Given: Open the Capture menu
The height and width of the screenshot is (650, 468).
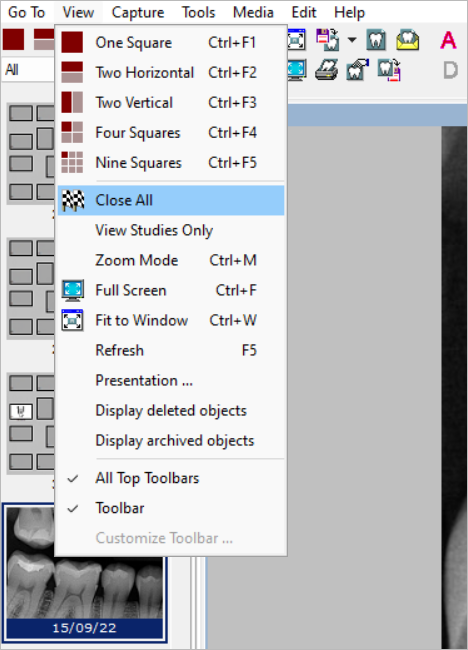Looking at the screenshot, I should coord(138,12).
